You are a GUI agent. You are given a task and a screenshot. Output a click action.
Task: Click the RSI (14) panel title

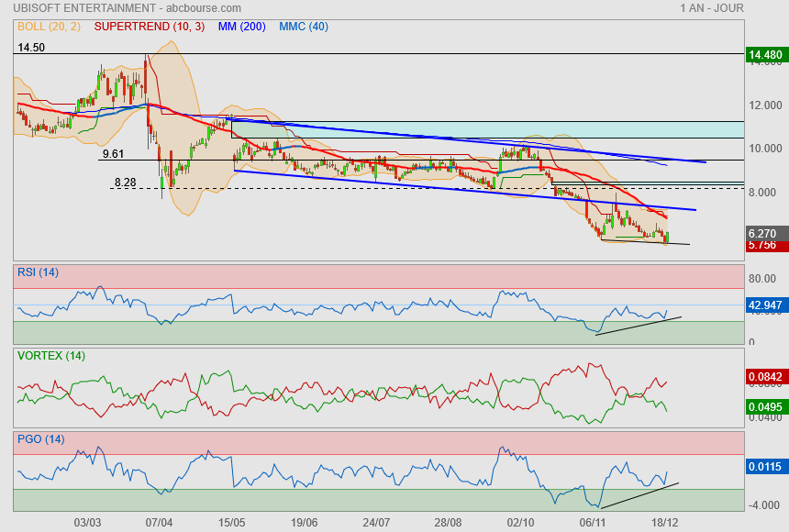click(38, 272)
